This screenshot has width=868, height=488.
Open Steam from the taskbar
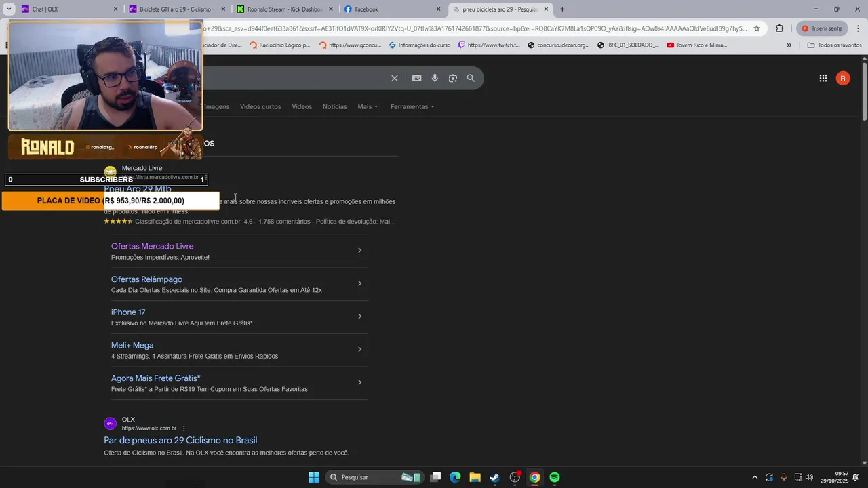495,477
